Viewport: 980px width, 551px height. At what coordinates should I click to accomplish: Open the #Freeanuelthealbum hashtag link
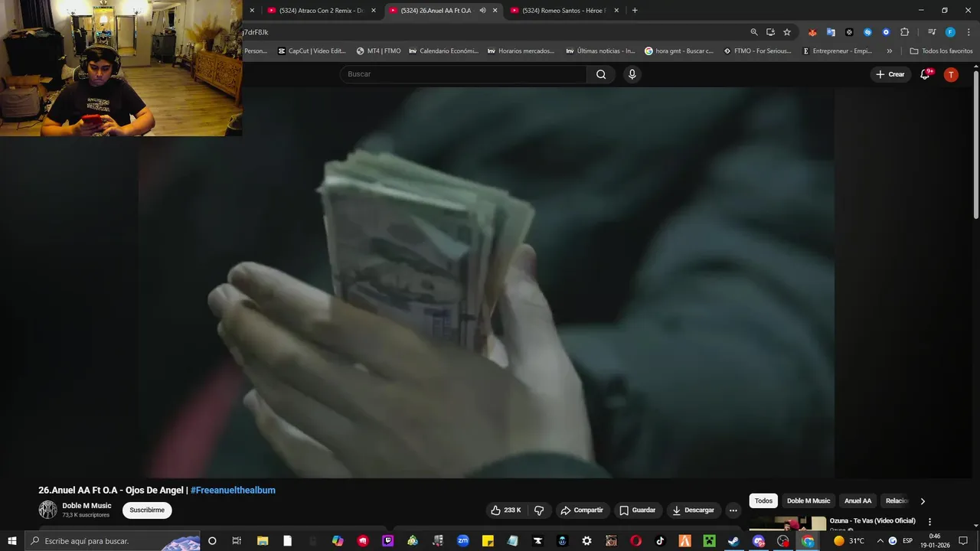pyautogui.click(x=233, y=491)
